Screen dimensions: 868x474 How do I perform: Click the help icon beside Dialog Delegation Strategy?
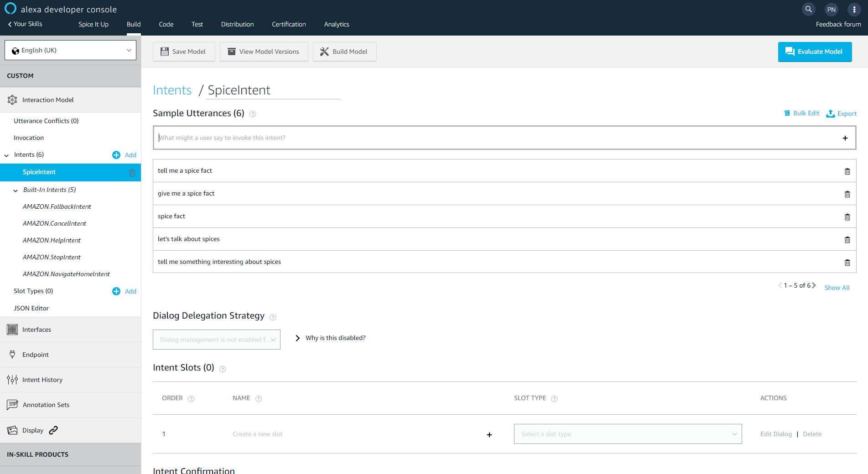pos(273,317)
